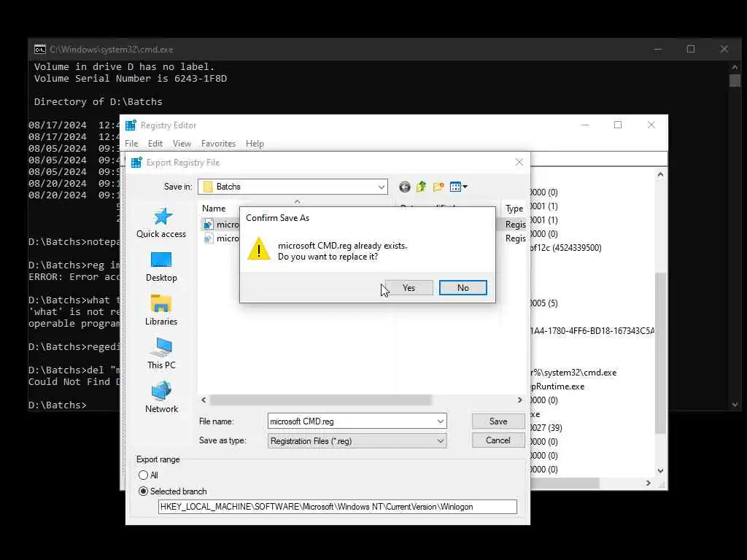Select This PC in the places bar
Screen dimensions: 747x560
pos(161,354)
